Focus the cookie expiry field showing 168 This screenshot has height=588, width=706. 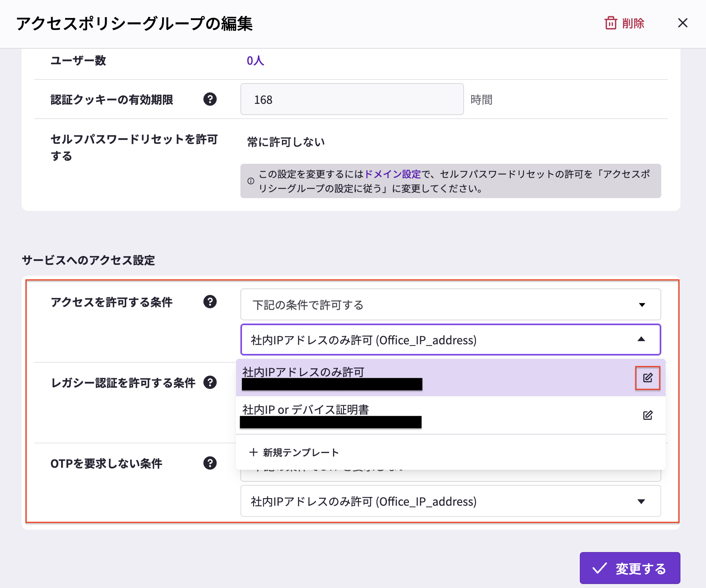coord(351,99)
